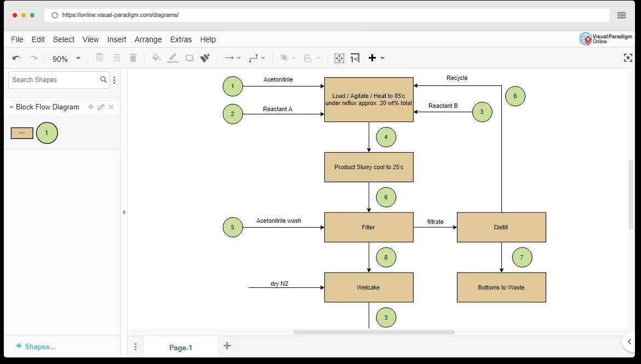The width and height of the screenshot is (641, 364).
Task: Pick the tan block shape in palette
Action: pyautogui.click(x=22, y=133)
